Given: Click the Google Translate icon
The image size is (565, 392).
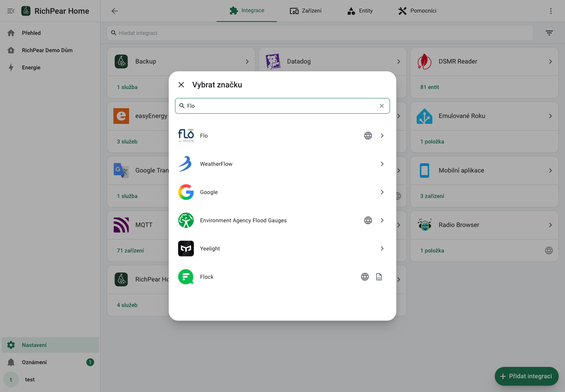Looking at the screenshot, I should 121,171.
